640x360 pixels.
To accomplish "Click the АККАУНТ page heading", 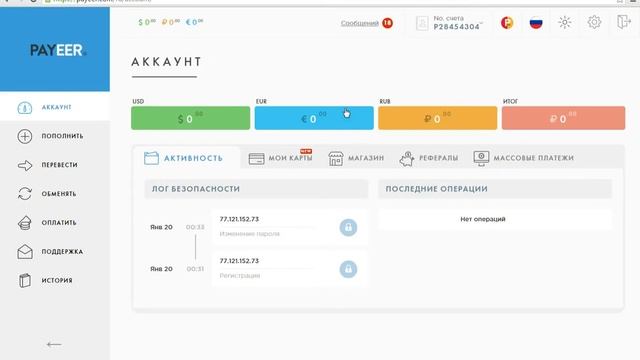I will coord(167,62).
